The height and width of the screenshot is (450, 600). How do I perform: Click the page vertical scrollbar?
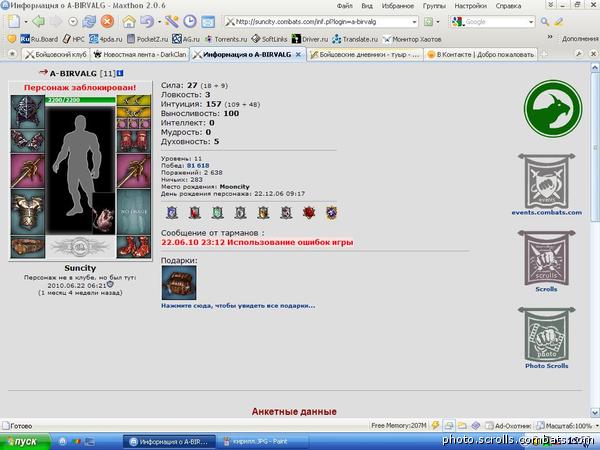[x=595, y=241]
